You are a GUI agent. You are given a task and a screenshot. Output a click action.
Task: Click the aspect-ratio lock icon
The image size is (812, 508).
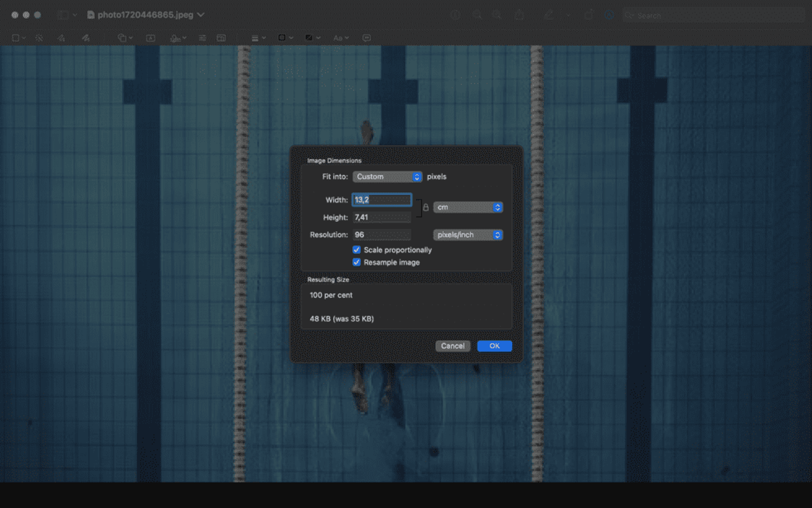pos(426,207)
